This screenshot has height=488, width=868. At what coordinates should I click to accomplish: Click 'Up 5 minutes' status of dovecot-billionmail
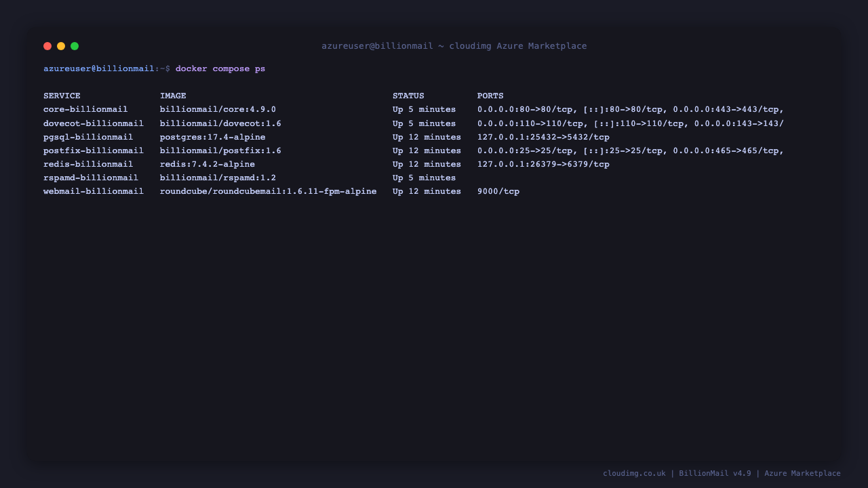pos(425,123)
